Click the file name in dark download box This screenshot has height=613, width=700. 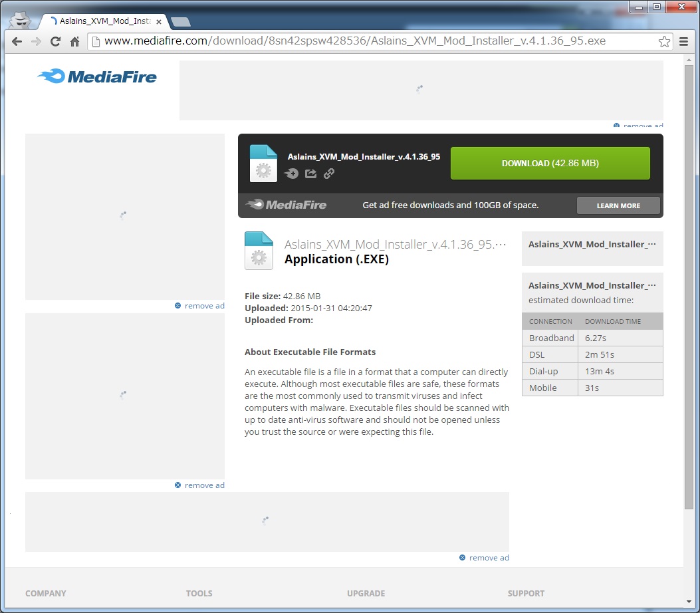tap(364, 157)
